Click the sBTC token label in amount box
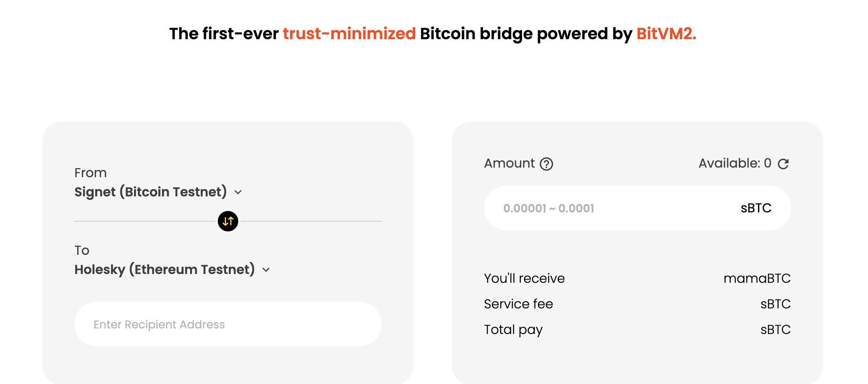This screenshot has width=868, height=384. (x=756, y=208)
